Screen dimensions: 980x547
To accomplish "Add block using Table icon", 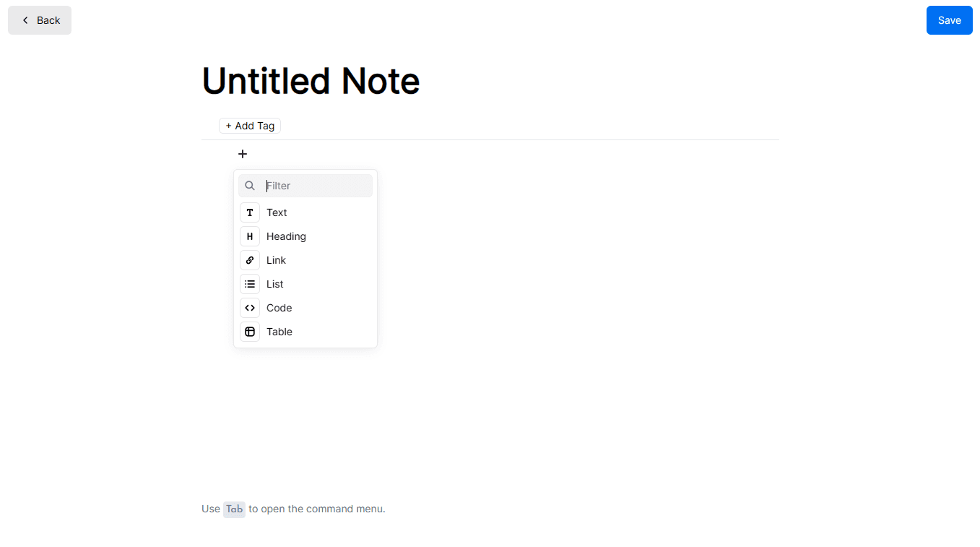I will 250,332.
